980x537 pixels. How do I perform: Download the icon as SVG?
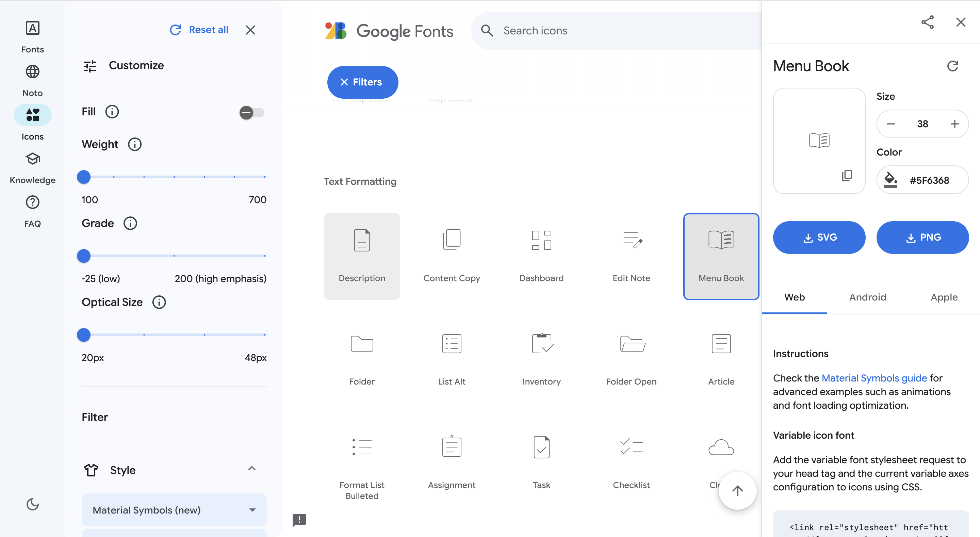pyautogui.click(x=819, y=238)
